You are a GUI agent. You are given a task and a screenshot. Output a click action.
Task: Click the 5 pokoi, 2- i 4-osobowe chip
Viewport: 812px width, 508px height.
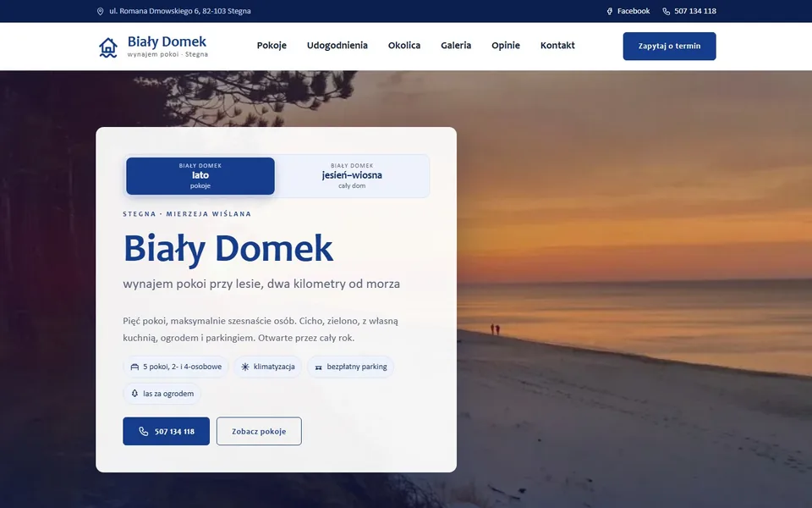[176, 367]
